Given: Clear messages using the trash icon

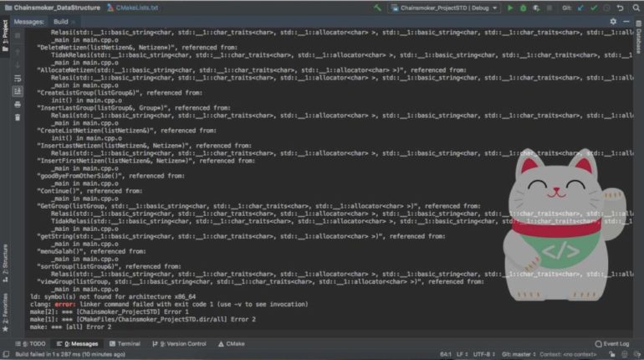Looking at the screenshot, I should tap(18, 117).
